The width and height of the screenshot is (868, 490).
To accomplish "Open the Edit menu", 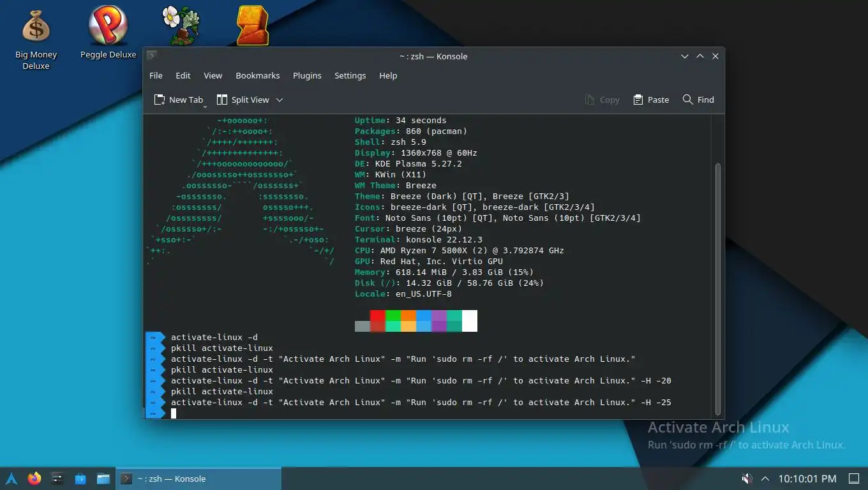I will (183, 75).
